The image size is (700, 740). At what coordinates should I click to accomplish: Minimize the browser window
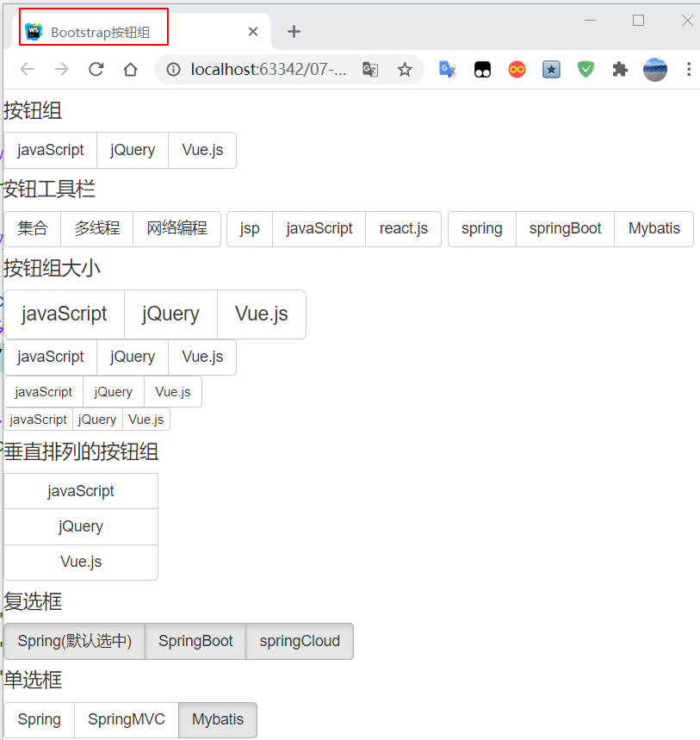click(590, 21)
